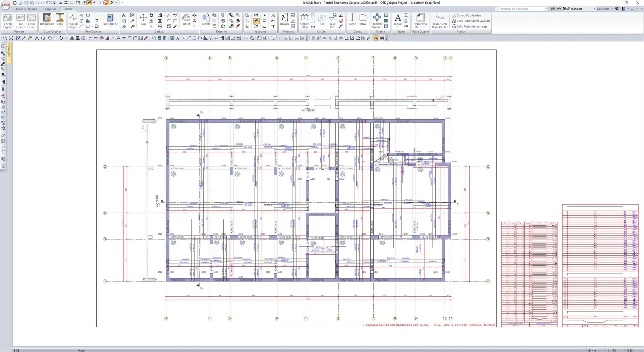Screen dimensions: 644x352
Task: Click the circle icon in secondary toolbar
Action: pos(194,38)
